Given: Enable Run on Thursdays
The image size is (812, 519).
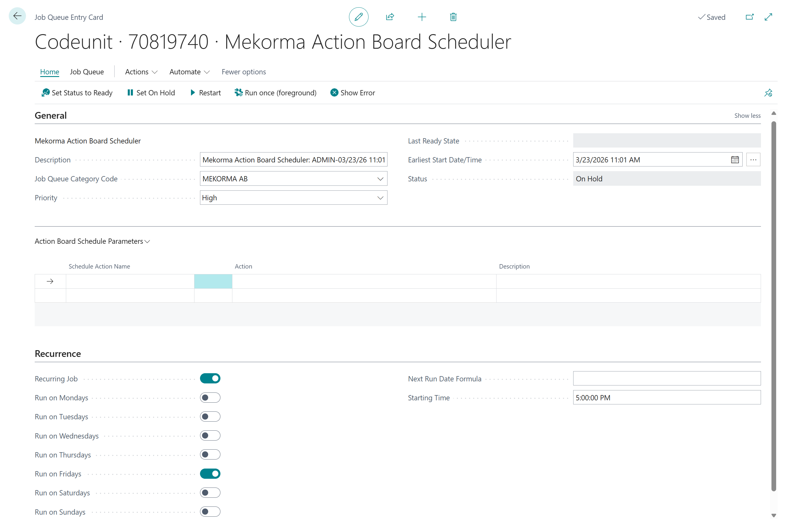Looking at the screenshot, I should tap(210, 455).
